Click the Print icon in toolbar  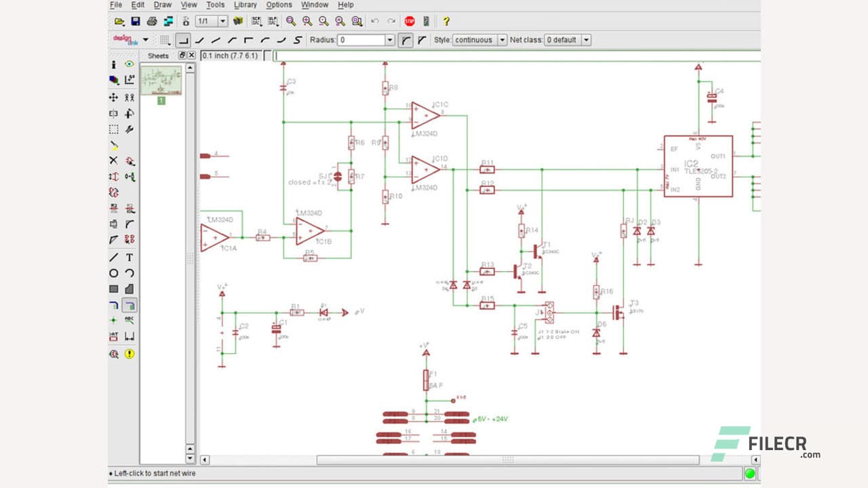pos(153,22)
